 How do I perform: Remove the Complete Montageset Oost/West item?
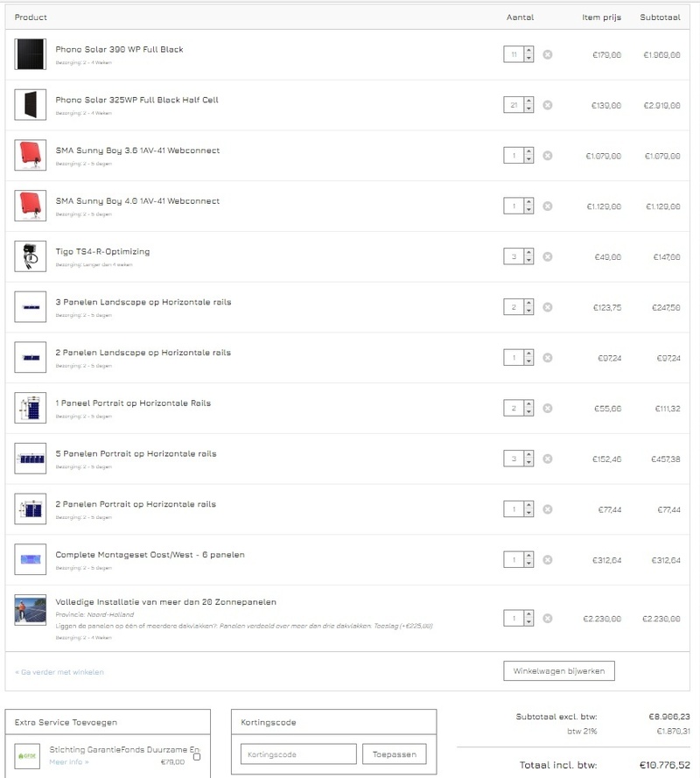[x=548, y=560]
